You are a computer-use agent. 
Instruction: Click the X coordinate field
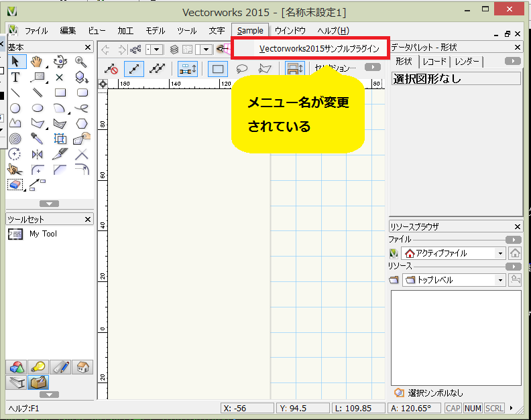pyautogui.click(x=247, y=408)
